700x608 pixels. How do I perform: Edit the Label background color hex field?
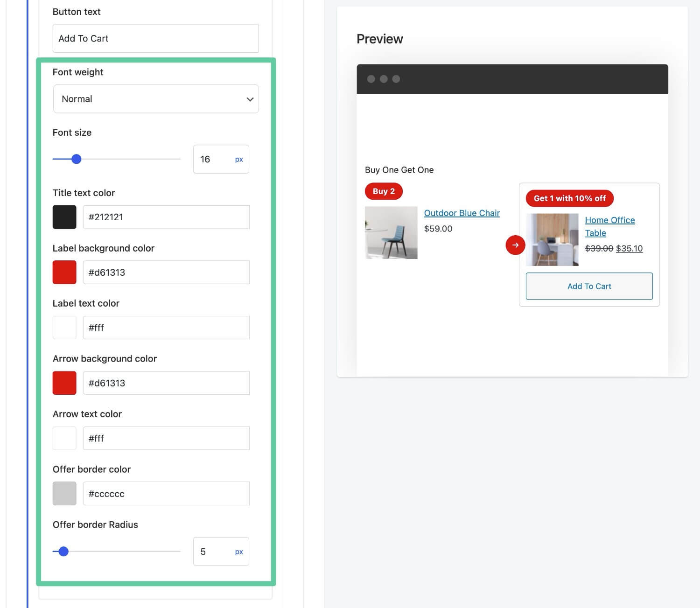(166, 273)
